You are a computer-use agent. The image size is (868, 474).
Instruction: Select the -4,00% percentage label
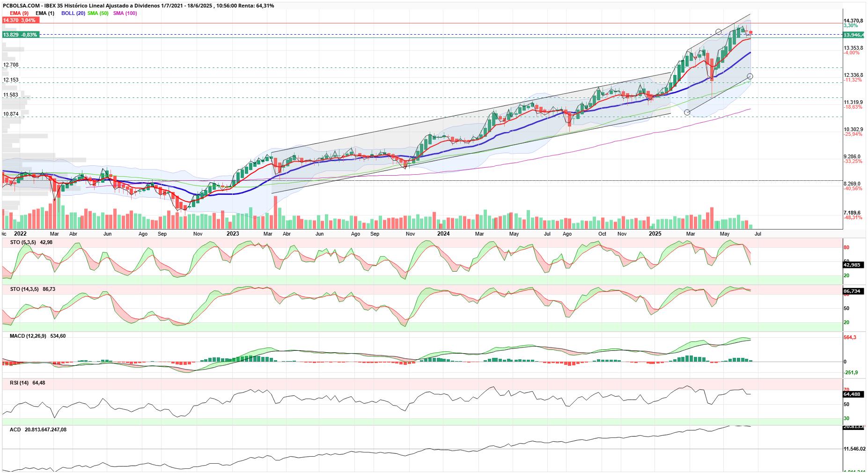pos(852,52)
